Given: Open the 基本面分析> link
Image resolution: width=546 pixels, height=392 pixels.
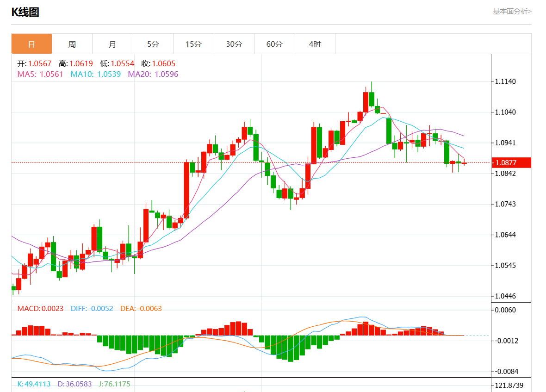Looking at the screenshot, I should tap(512, 12).
